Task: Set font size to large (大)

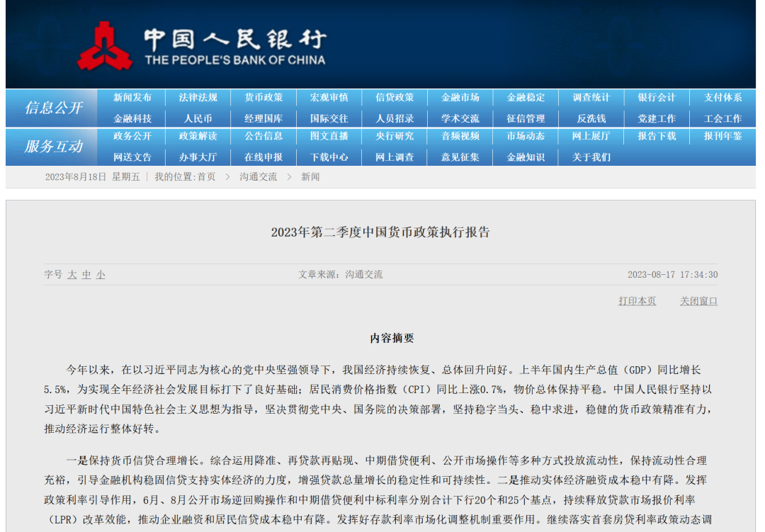Action: (72, 275)
